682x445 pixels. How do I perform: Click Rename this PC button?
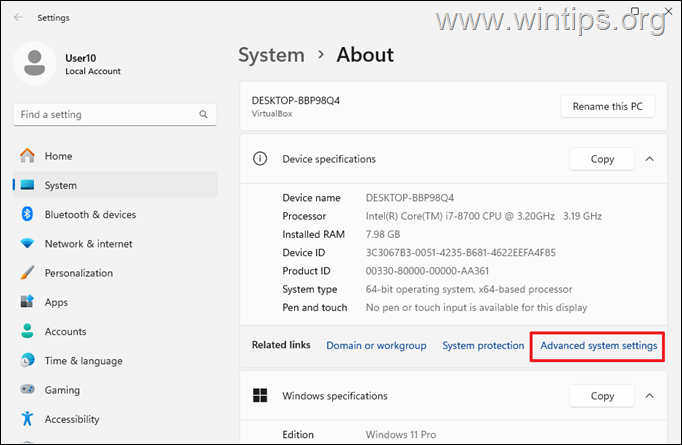tap(608, 106)
